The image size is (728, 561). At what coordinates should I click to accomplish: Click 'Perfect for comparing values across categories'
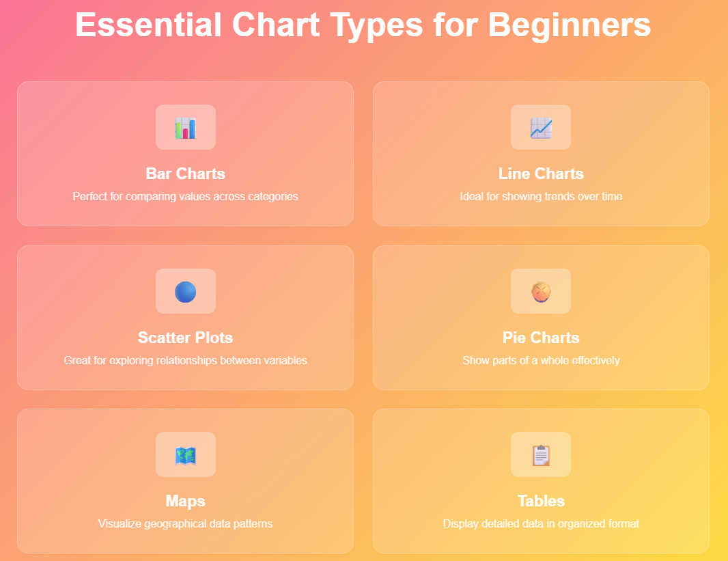pos(185,196)
